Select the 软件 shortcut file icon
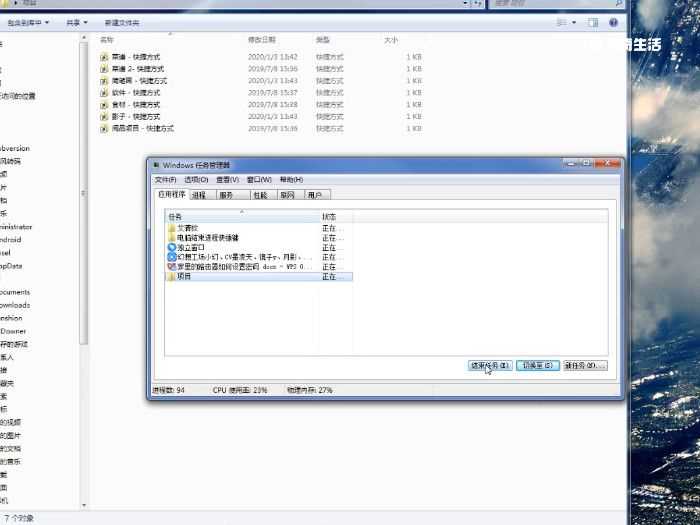Screen dimensions: 700x525 [x=104, y=92]
